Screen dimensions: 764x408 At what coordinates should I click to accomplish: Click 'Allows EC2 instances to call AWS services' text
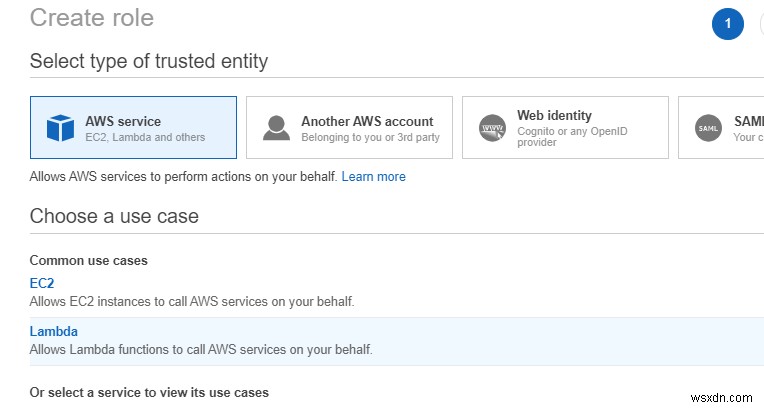[192, 302]
